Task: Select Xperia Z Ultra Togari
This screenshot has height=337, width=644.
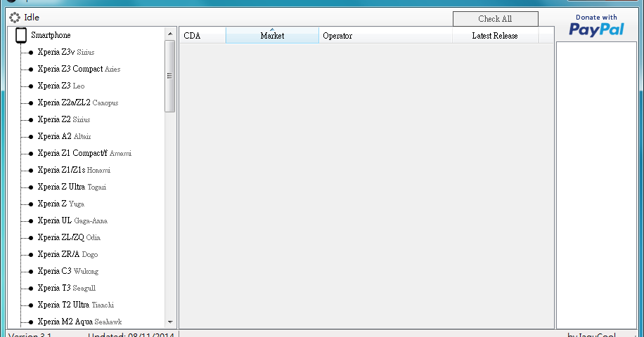Action: click(72, 187)
